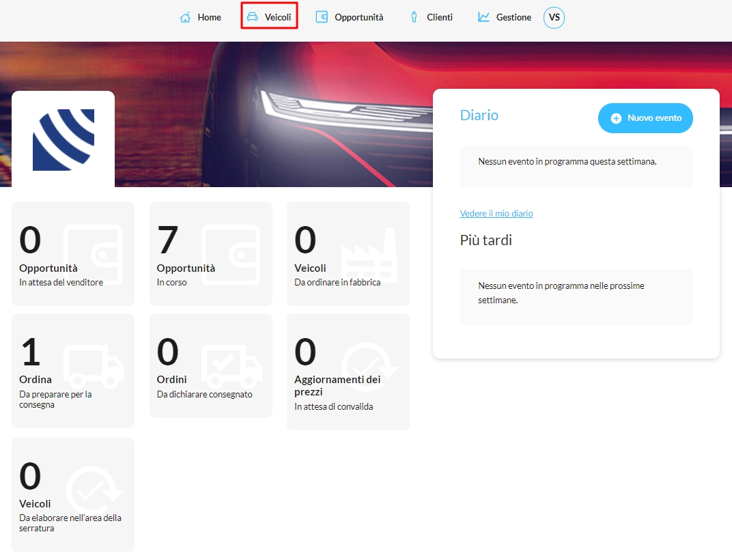Viewport: 732px width, 560px height.
Task: Open Aggiornamenti dei prezzi card
Action: [348, 372]
